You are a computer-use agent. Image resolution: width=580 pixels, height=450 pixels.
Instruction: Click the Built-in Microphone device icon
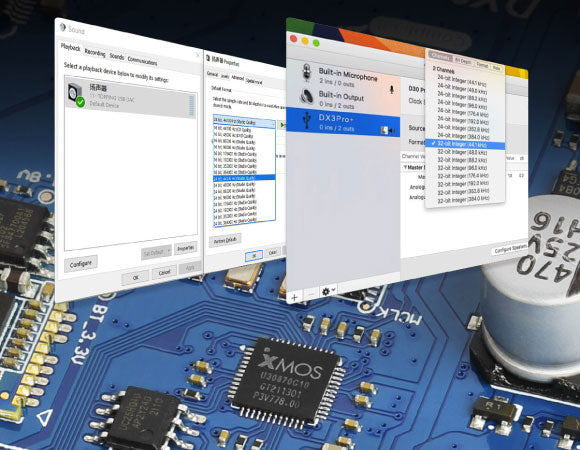pos(307,72)
